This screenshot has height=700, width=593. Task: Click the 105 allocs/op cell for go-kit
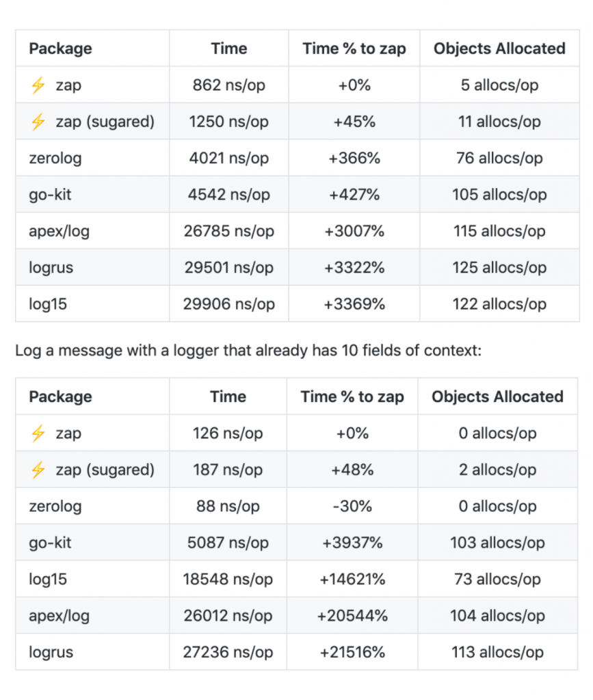pos(499,195)
